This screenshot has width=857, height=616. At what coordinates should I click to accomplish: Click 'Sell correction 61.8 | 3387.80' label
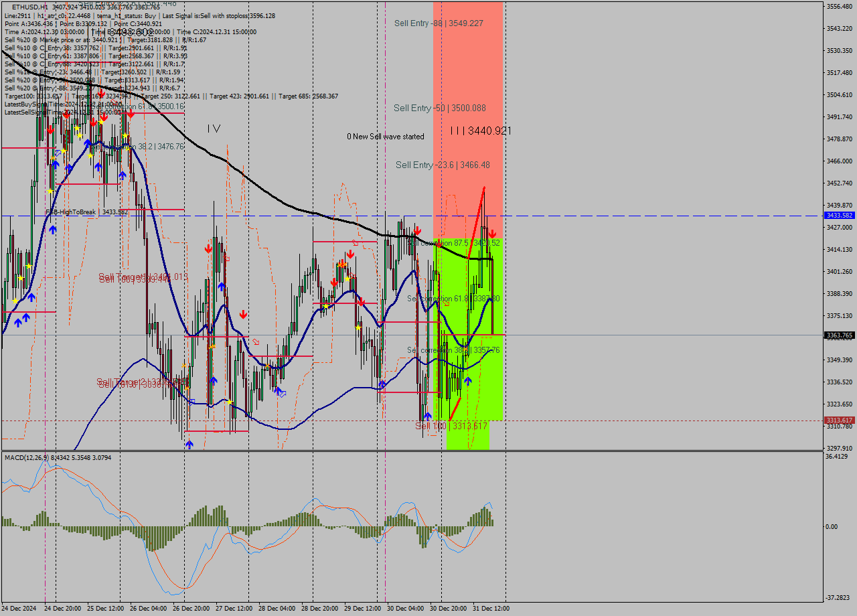click(x=453, y=299)
